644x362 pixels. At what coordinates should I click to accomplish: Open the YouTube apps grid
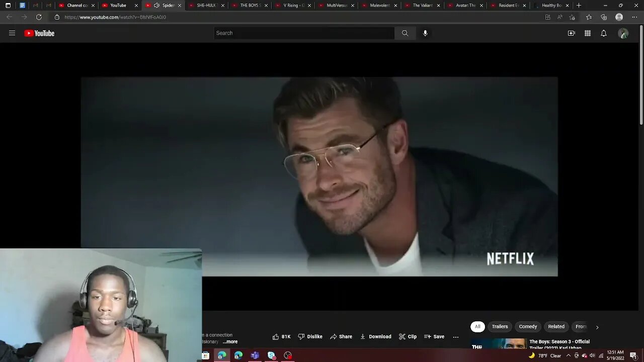(588, 33)
